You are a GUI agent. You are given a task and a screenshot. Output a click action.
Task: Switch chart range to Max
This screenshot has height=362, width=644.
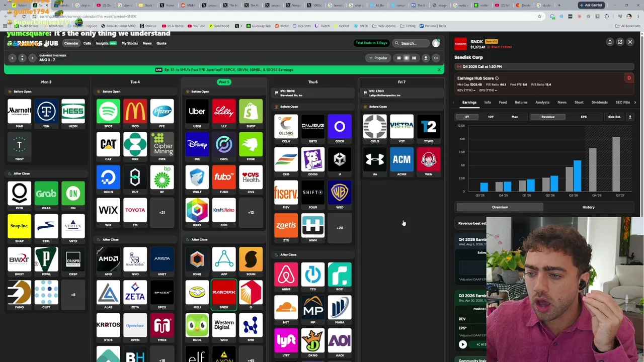[x=514, y=117]
